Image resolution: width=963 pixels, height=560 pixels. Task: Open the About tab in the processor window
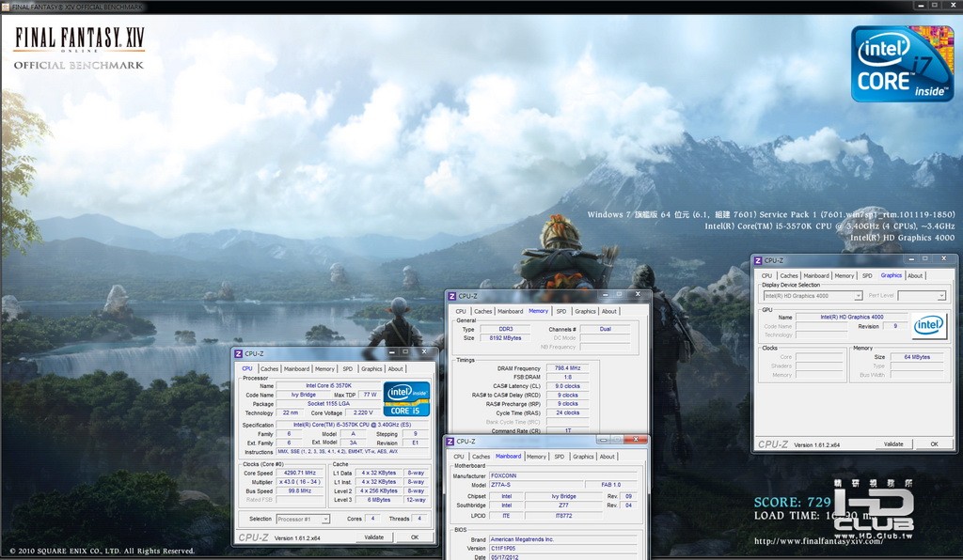(x=396, y=369)
